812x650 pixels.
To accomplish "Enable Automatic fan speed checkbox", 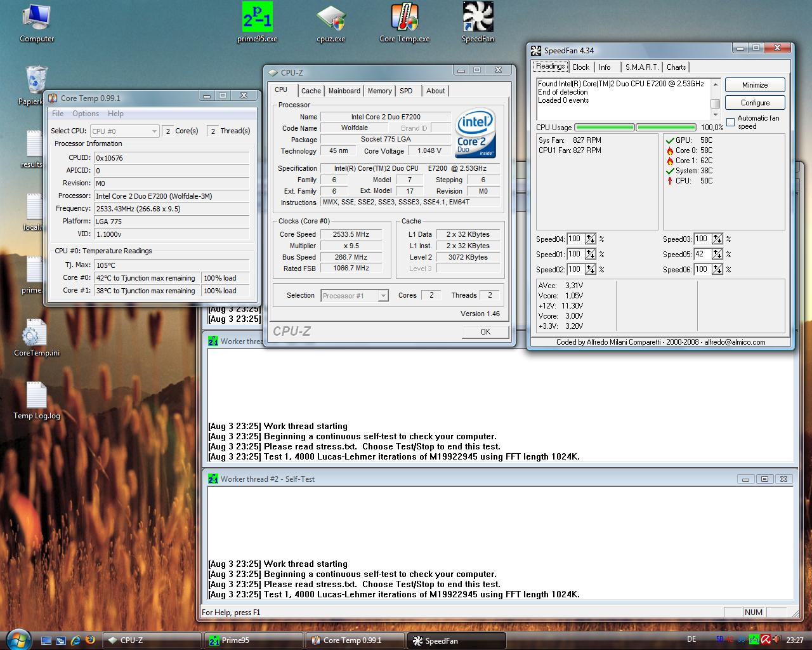I will click(731, 122).
